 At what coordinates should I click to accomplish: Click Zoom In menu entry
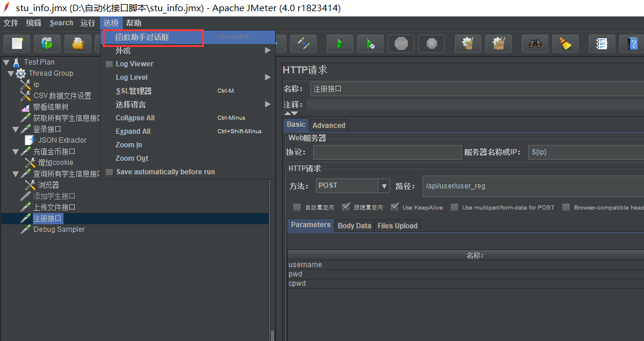point(187,145)
